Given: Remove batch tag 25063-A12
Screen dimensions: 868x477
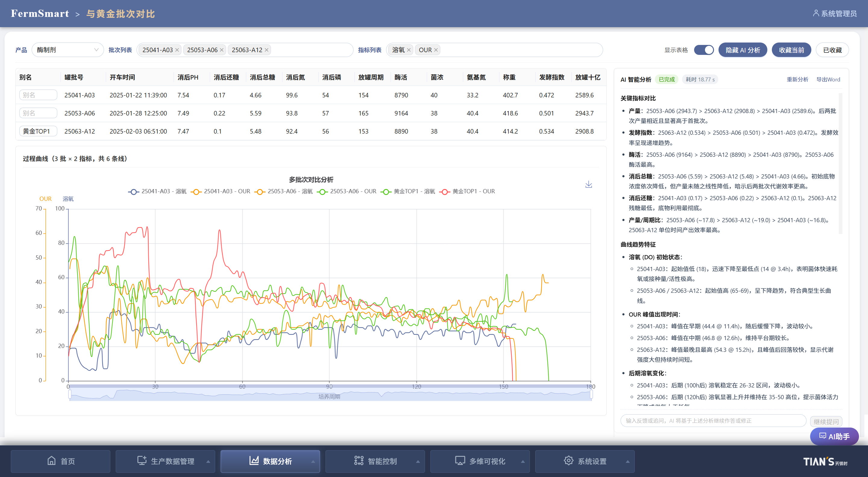Looking at the screenshot, I should [x=266, y=50].
